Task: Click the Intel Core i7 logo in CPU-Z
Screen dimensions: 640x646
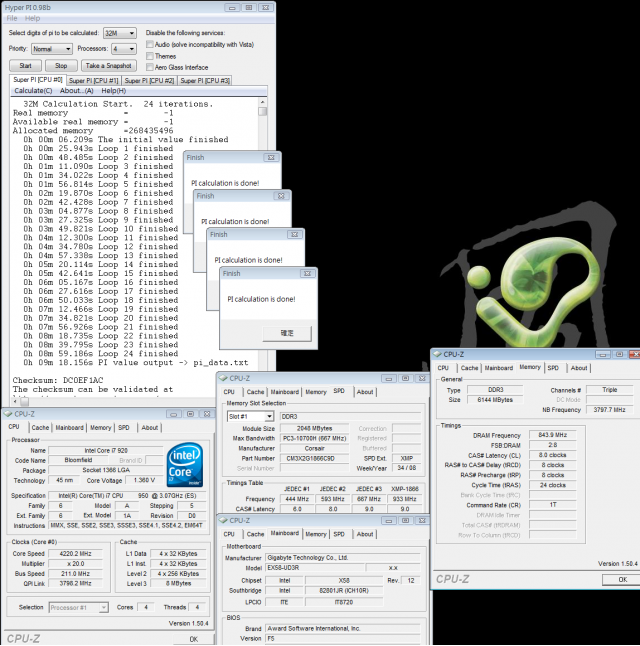Action: click(185, 464)
